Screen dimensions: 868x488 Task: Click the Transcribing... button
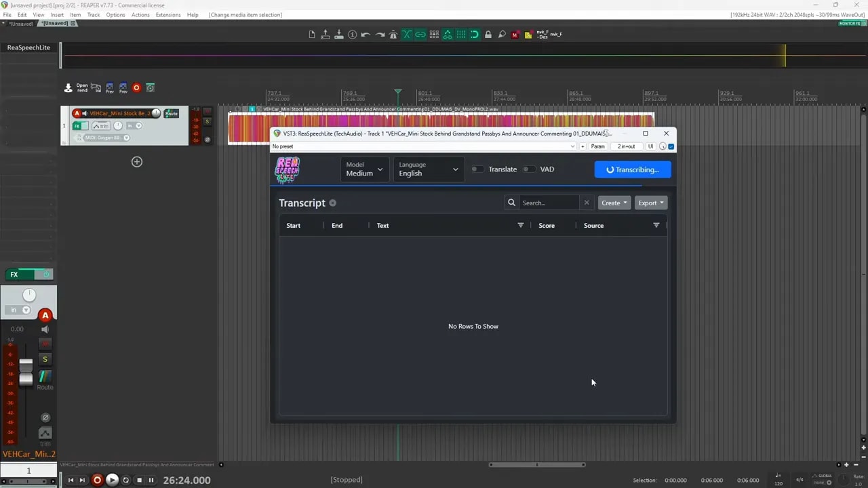[x=633, y=169]
